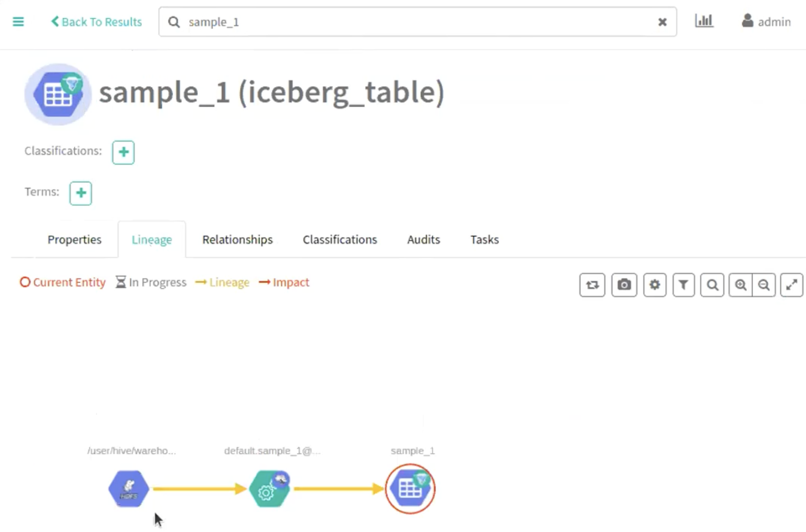Image resolution: width=806 pixels, height=532 pixels.
Task: Open lineage filter options
Action: 683,285
